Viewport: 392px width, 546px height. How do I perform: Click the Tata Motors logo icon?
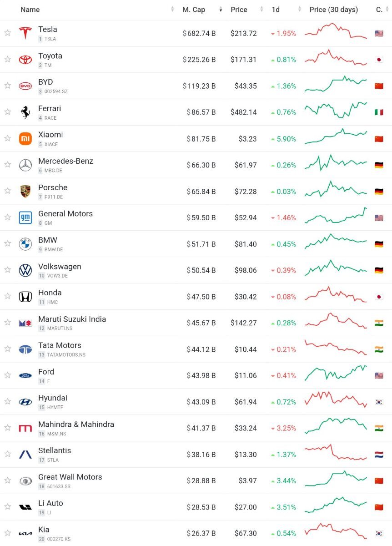25,349
